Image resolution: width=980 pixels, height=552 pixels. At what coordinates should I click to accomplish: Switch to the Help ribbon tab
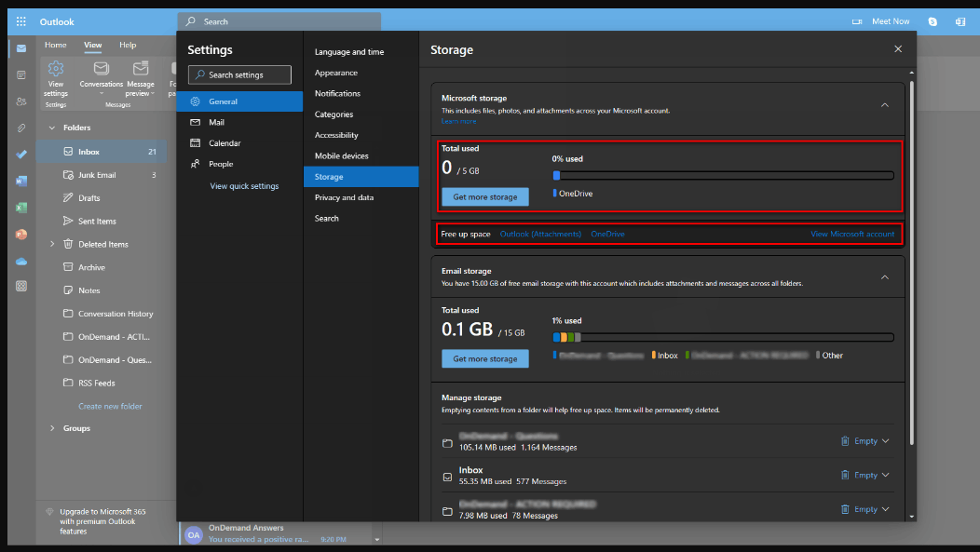(128, 45)
